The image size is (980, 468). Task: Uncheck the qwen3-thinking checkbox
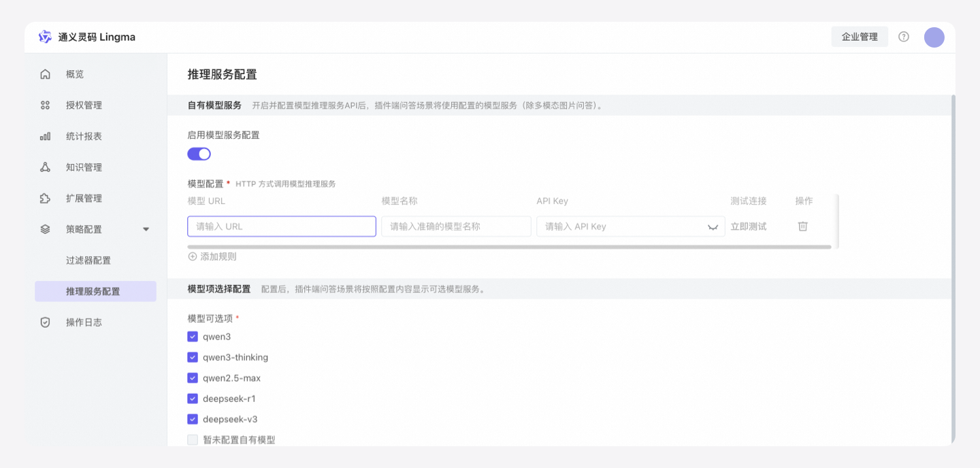click(193, 357)
